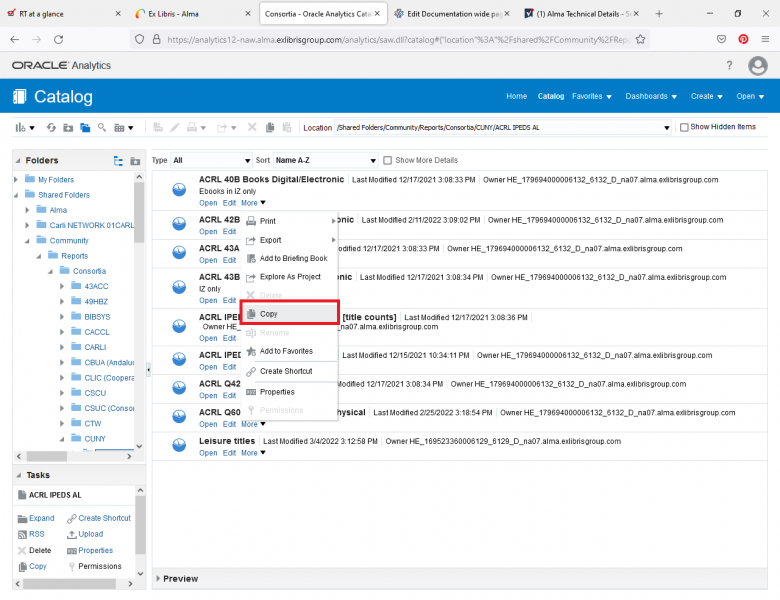The image size is (780, 600).
Task: Choose Add to Briefing Book menu item
Action: 290,258
